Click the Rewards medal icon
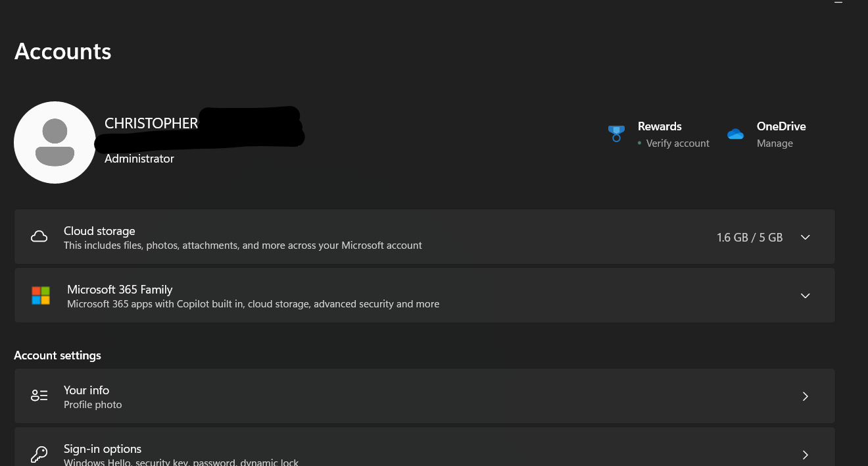The width and height of the screenshot is (868, 466). (616, 134)
